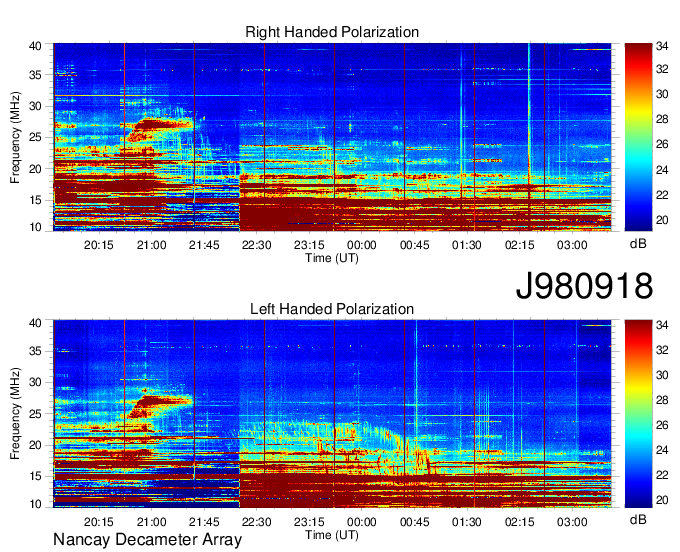Click the 40 MHz tick on the lower frequency axis

point(36,323)
